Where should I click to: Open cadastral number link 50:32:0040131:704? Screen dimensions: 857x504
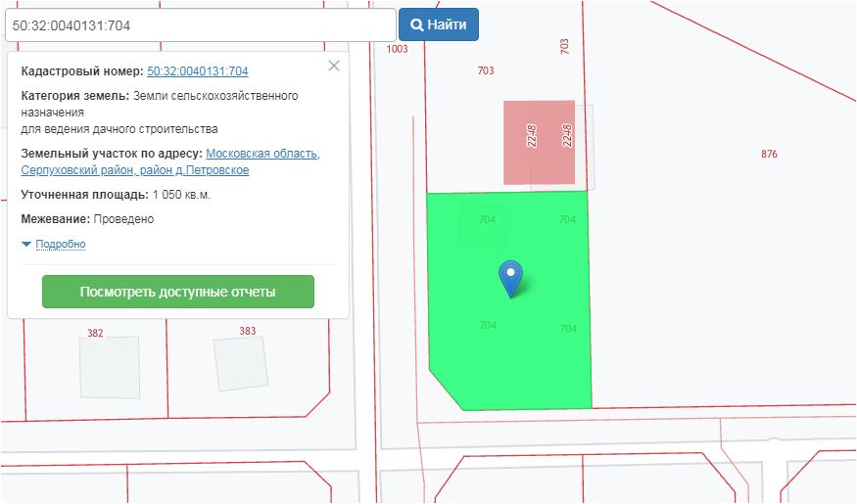click(197, 71)
